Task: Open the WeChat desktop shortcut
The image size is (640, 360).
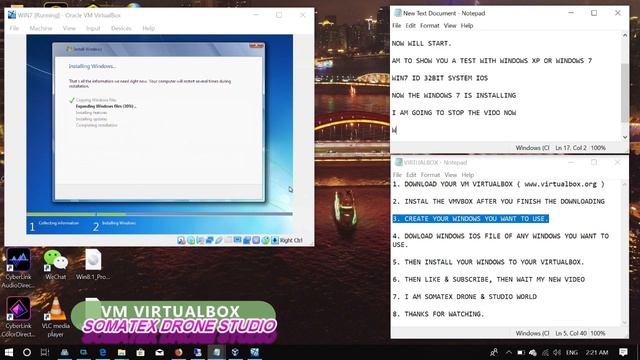Action: click(x=56, y=264)
